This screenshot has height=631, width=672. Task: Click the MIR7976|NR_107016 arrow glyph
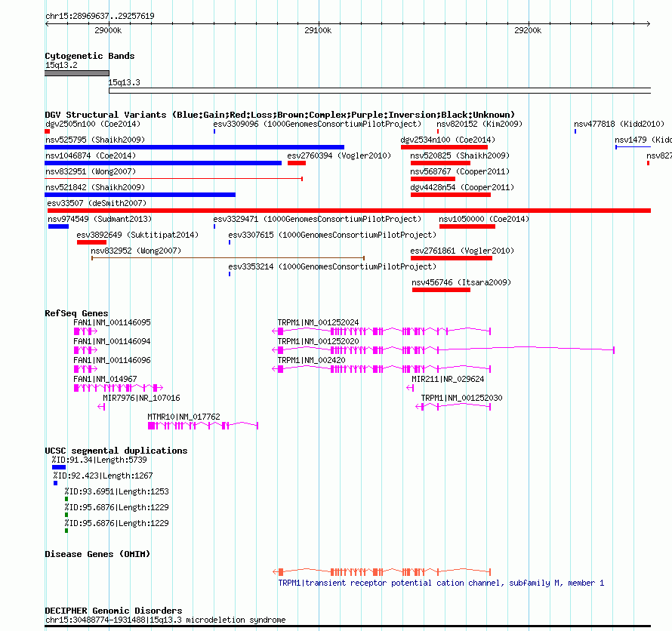(x=101, y=407)
